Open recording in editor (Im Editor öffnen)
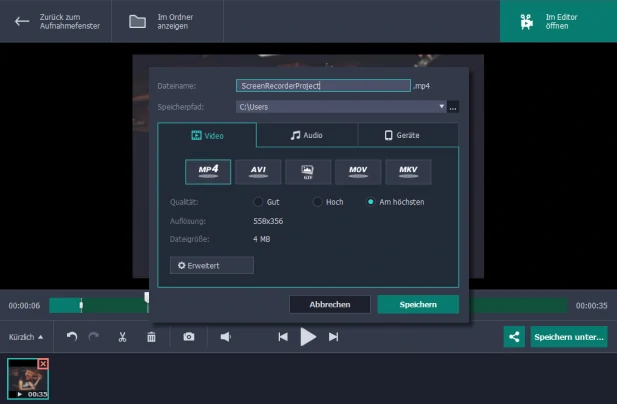The image size is (617, 404). 558,21
